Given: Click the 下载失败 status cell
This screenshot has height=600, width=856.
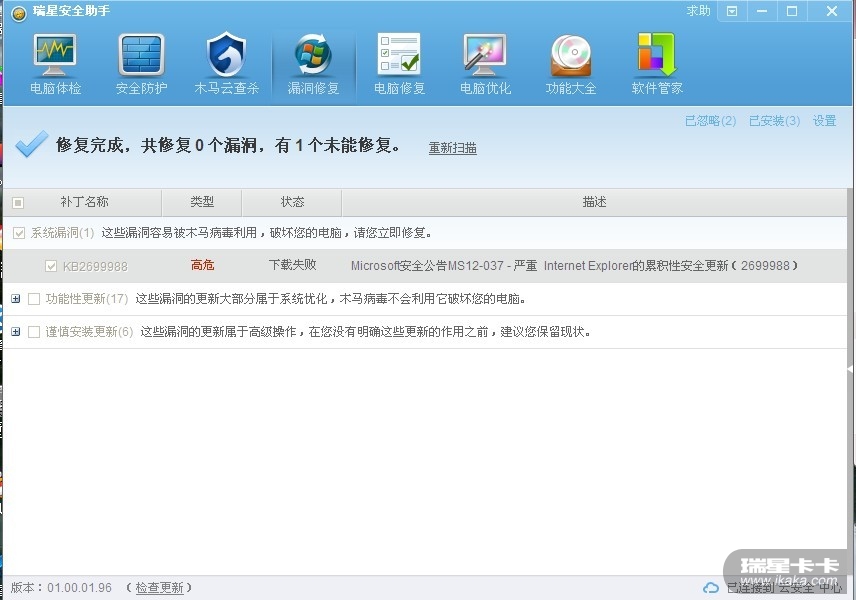Looking at the screenshot, I should (292, 265).
